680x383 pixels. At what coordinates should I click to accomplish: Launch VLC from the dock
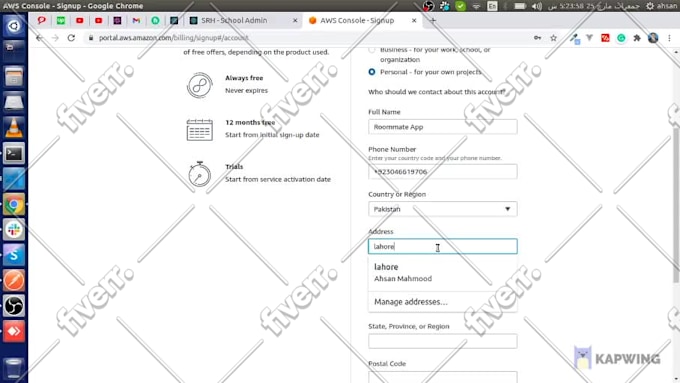click(x=14, y=128)
